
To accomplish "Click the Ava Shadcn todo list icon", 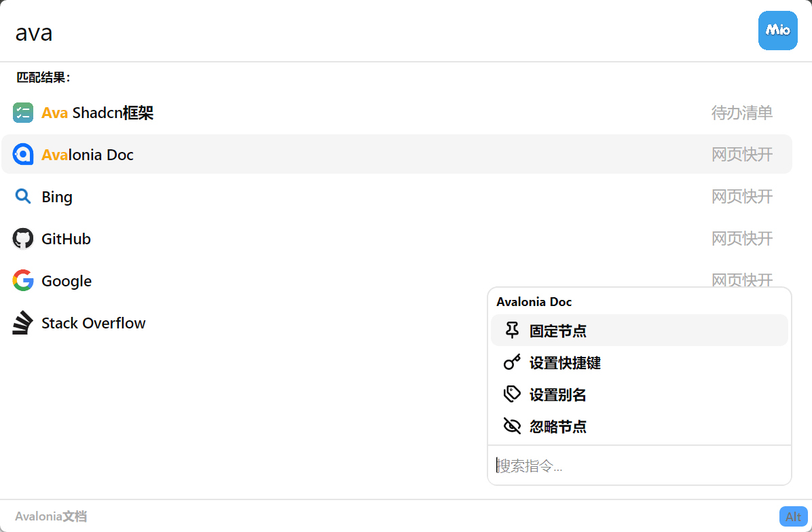I will [23, 112].
